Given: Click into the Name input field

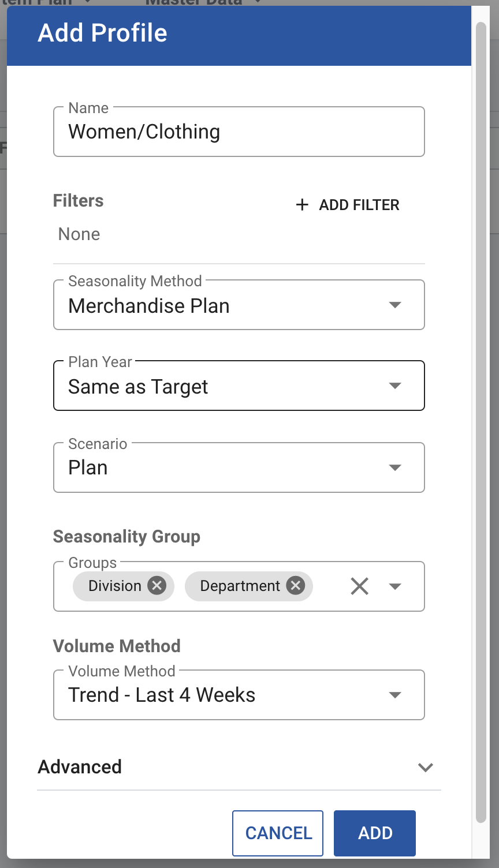Looking at the screenshot, I should click(x=239, y=132).
